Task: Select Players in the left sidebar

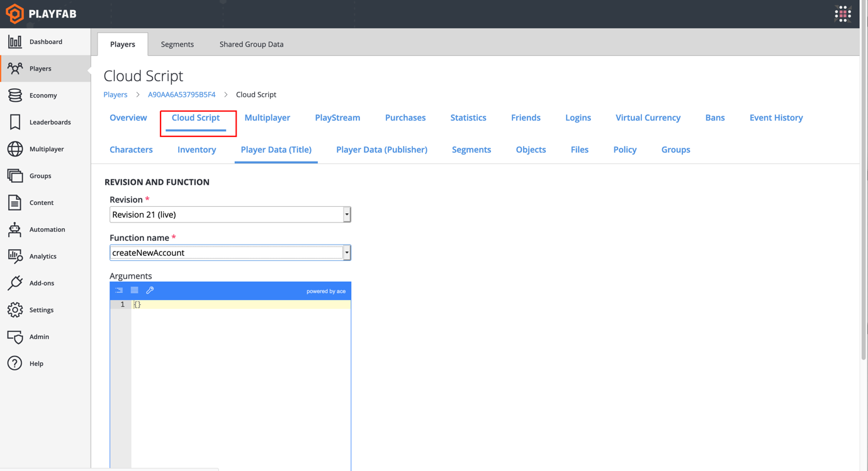Action: point(45,69)
